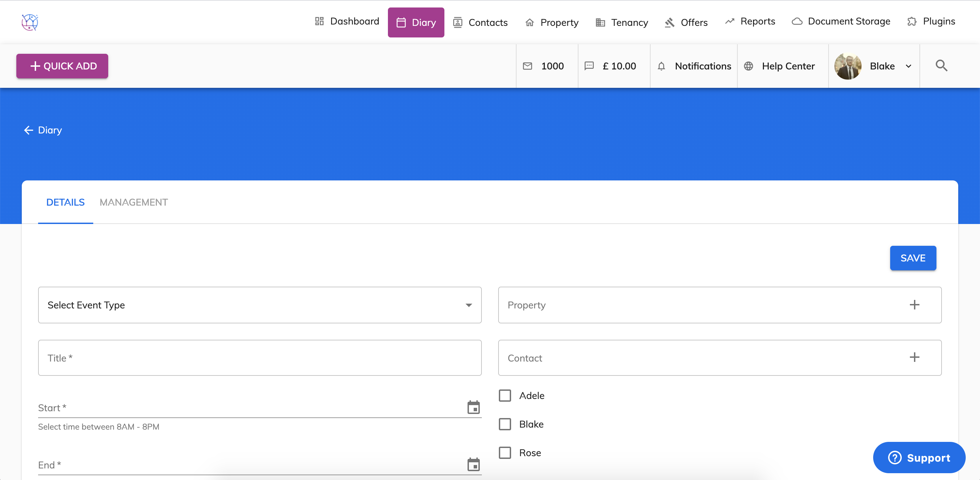Click the Quick Add button
Screen dimensions: 980x480
coord(62,66)
